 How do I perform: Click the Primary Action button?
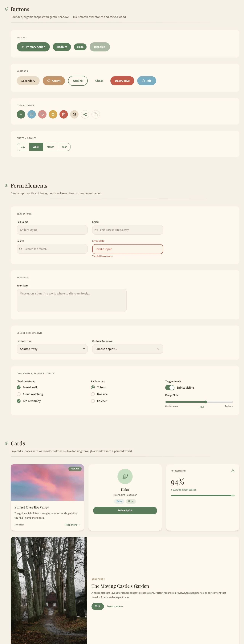(33, 47)
